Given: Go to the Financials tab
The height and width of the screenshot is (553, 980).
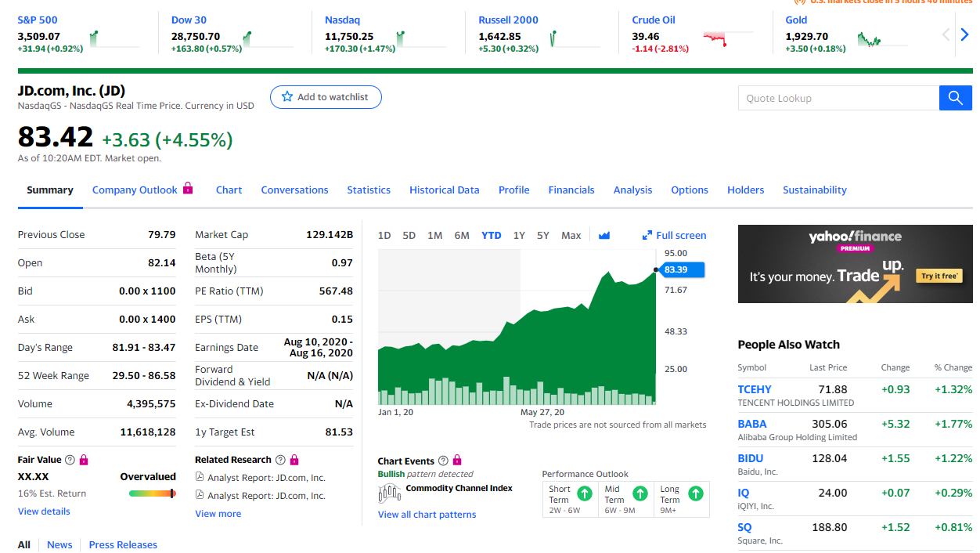Looking at the screenshot, I should 571,190.
